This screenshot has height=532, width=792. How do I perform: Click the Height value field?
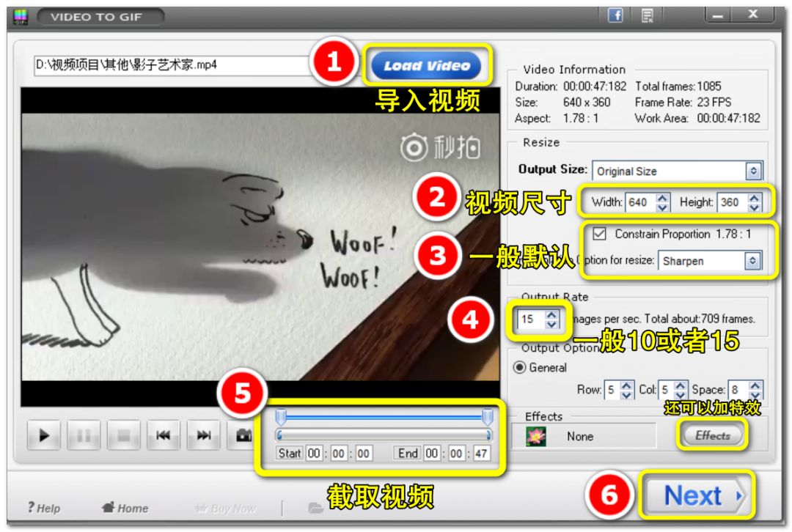pyautogui.click(x=733, y=202)
